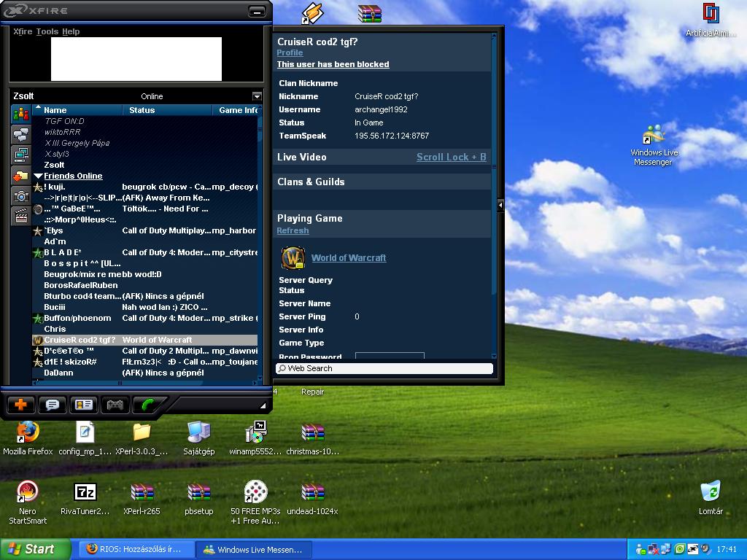Open the file downloads folder sidebar icon
Image resolution: width=747 pixels, height=560 pixels.
coord(20,175)
